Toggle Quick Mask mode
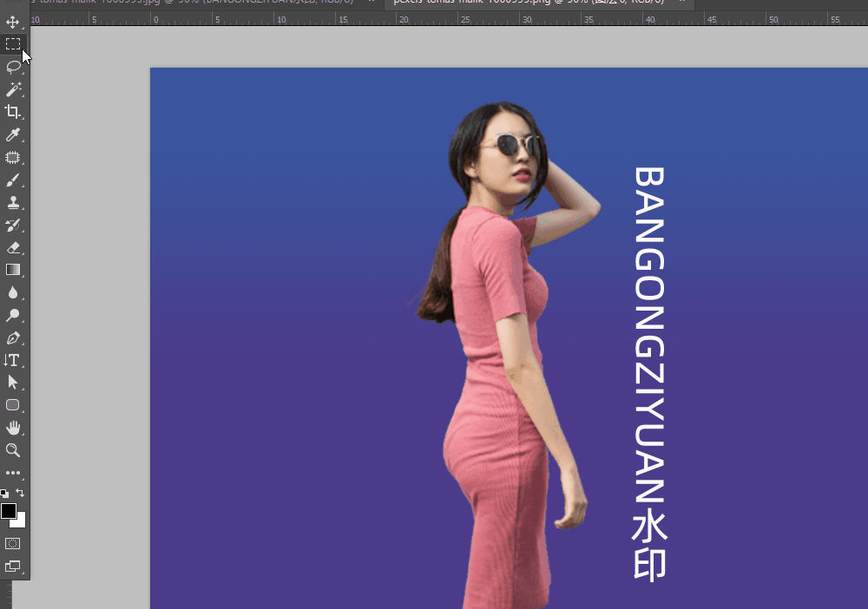 coord(13,543)
